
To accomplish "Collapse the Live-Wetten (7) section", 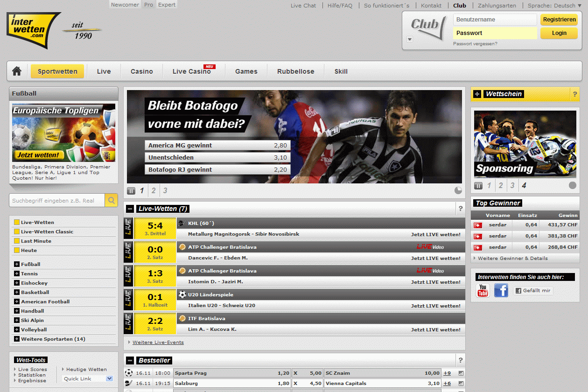I will pyautogui.click(x=130, y=209).
